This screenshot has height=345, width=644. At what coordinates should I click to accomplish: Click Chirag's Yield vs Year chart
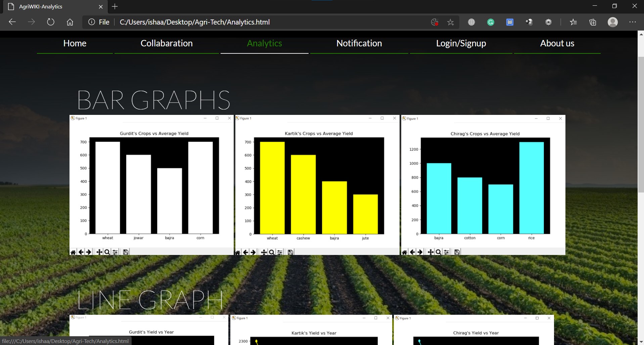click(x=474, y=330)
